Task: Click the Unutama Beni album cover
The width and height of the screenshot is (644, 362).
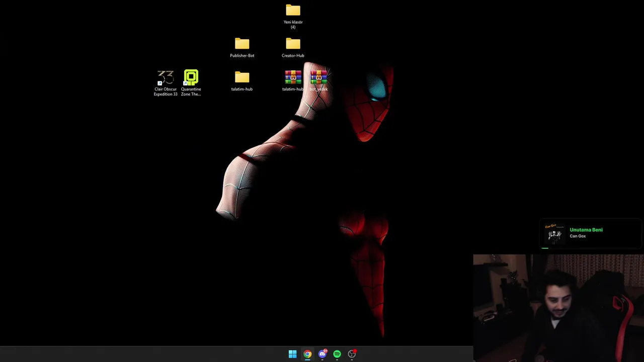Action: (x=554, y=234)
